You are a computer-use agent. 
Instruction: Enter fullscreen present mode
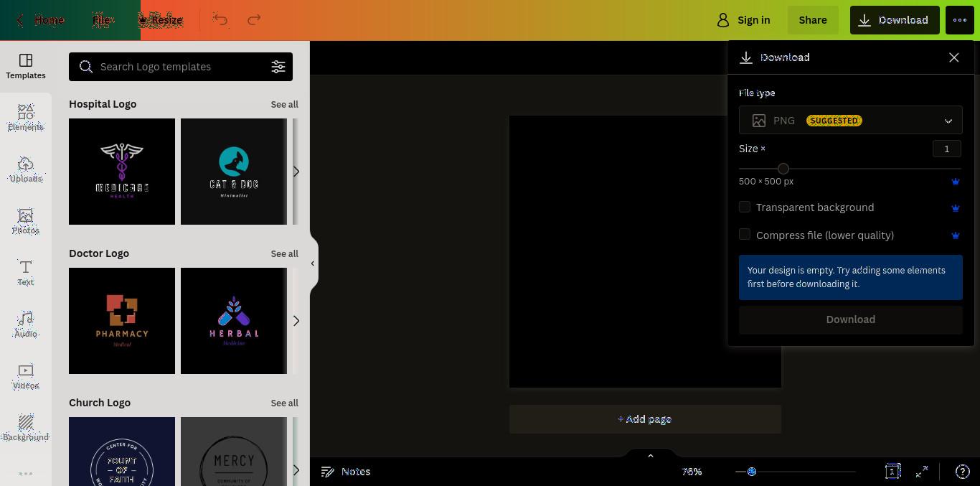pyautogui.click(x=922, y=472)
